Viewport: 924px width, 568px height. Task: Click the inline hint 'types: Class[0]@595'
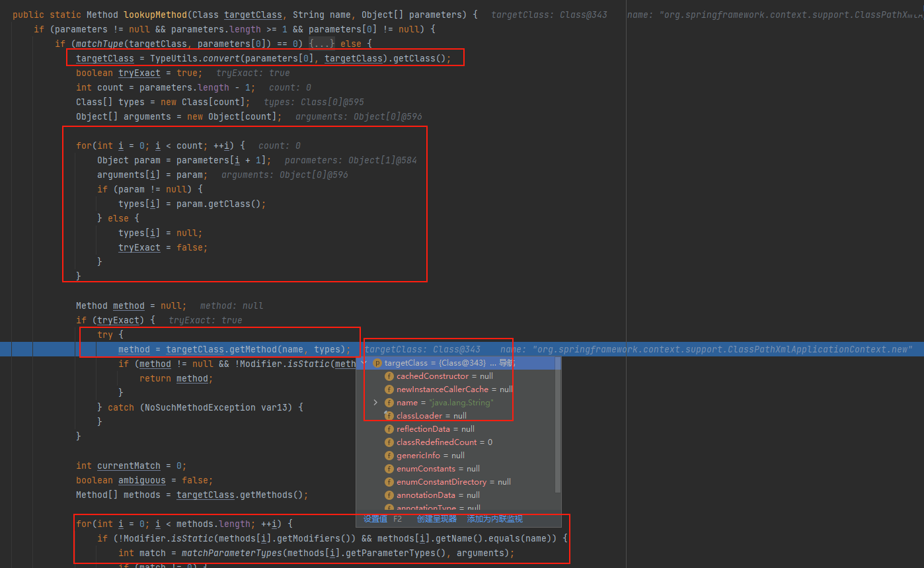pyautogui.click(x=314, y=102)
